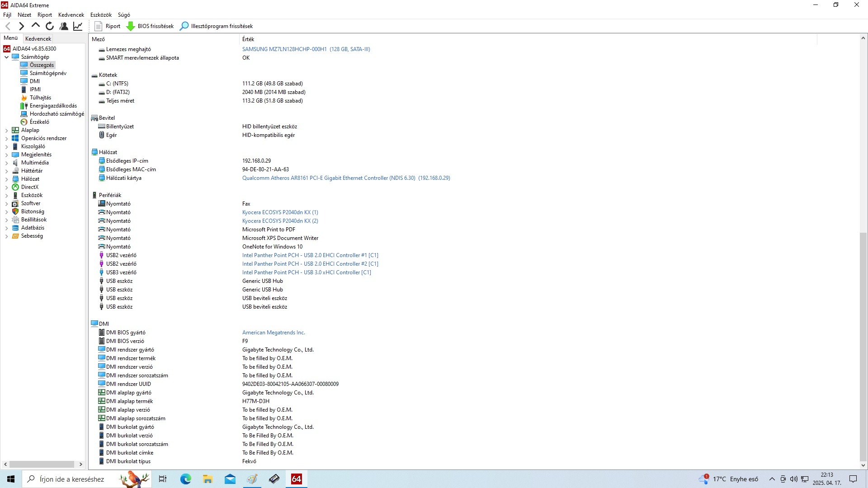The width and height of the screenshot is (868, 488).
Task: Expand the Megjelenítés tree node
Action: (x=6, y=155)
